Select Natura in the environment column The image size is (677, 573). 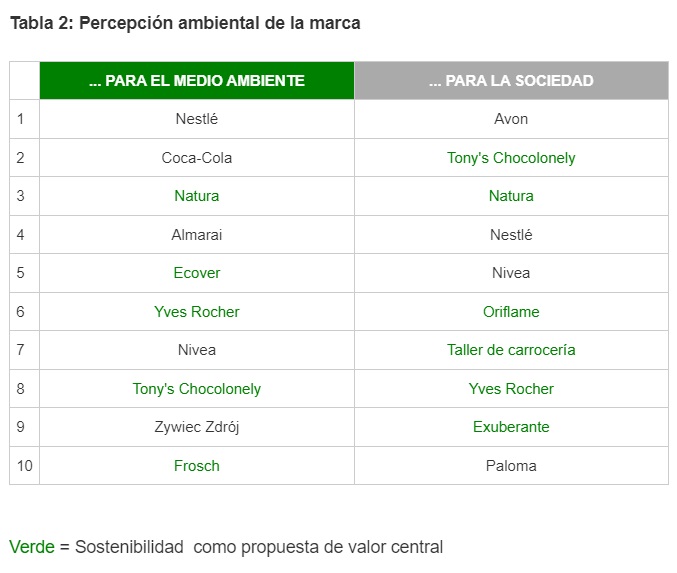197,196
